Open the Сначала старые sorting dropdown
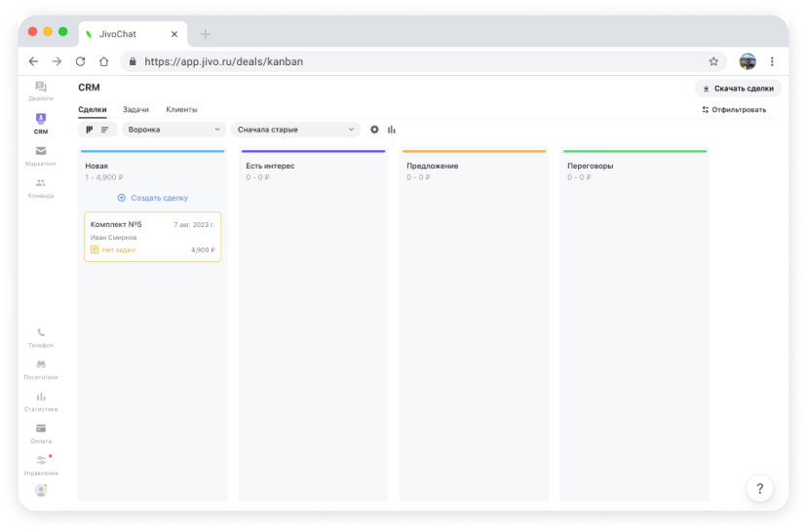Image resolution: width=807 pixels, height=532 pixels. (295, 130)
